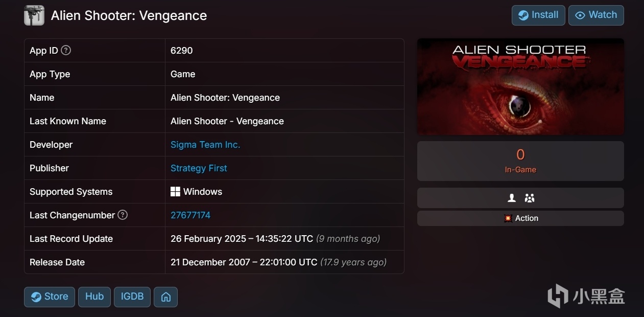Viewport: 644px width, 317px height.
Task: Click the home website icon button
Action: click(165, 297)
